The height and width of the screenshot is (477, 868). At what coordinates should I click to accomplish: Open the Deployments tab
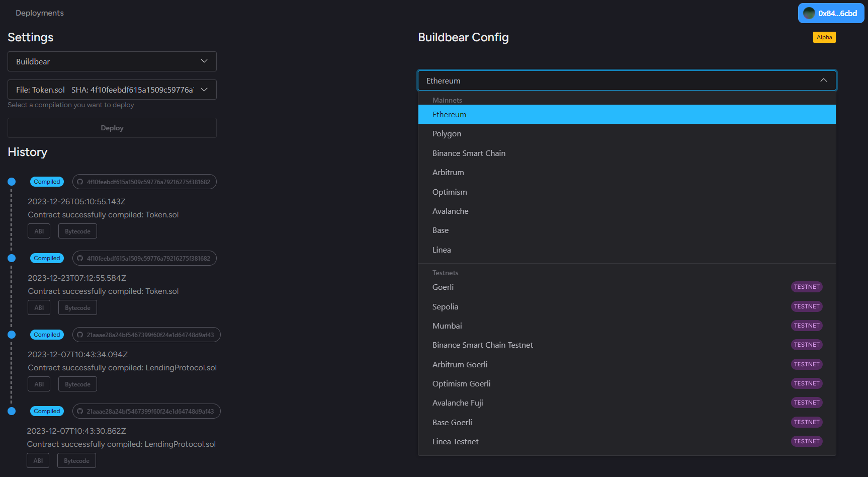[x=40, y=13]
